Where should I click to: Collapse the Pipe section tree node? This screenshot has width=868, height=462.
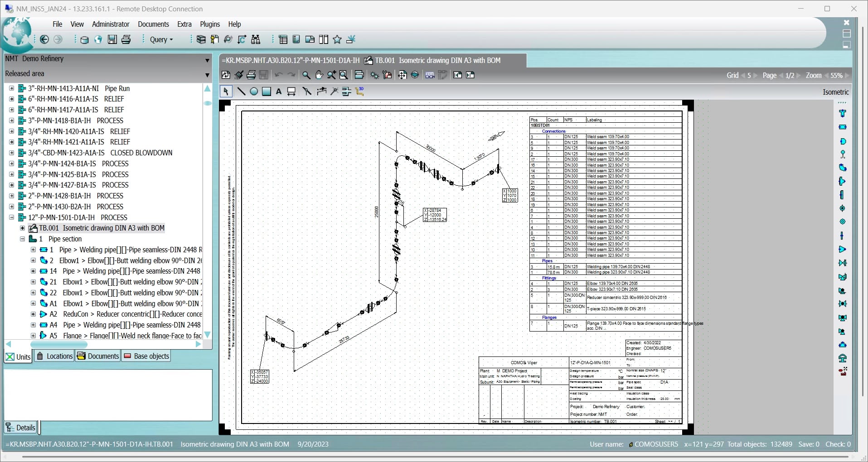click(x=22, y=239)
